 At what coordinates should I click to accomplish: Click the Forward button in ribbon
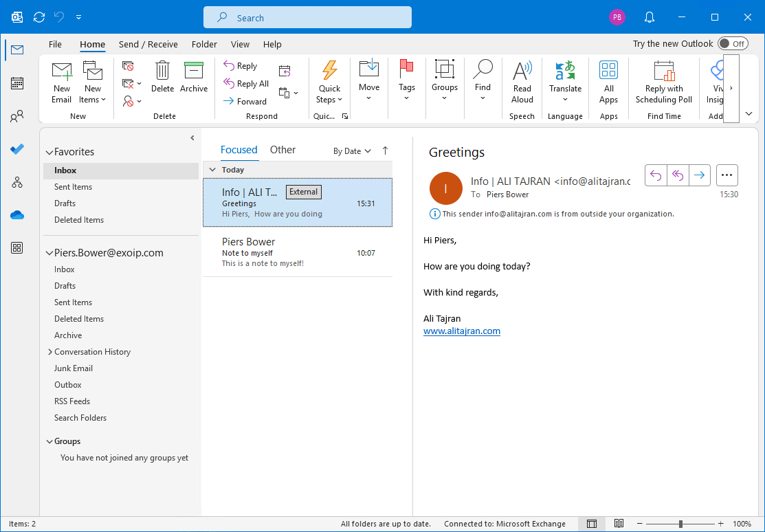click(x=245, y=101)
